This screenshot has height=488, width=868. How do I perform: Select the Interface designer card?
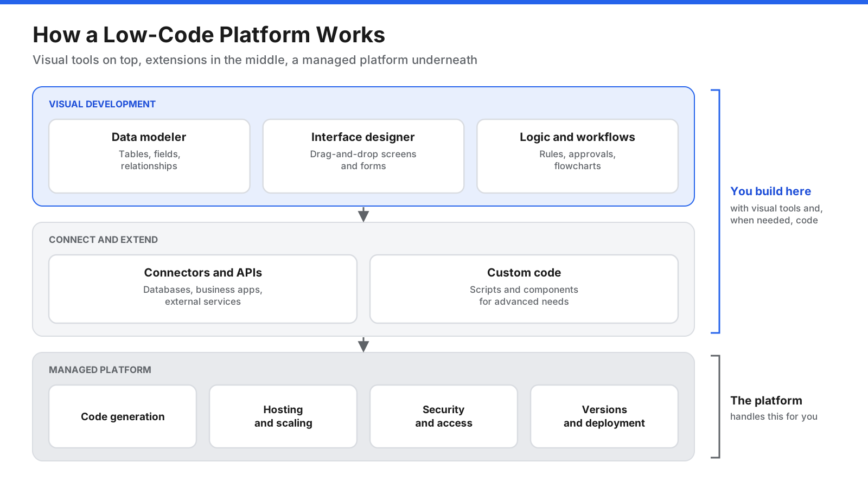tap(363, 156)
